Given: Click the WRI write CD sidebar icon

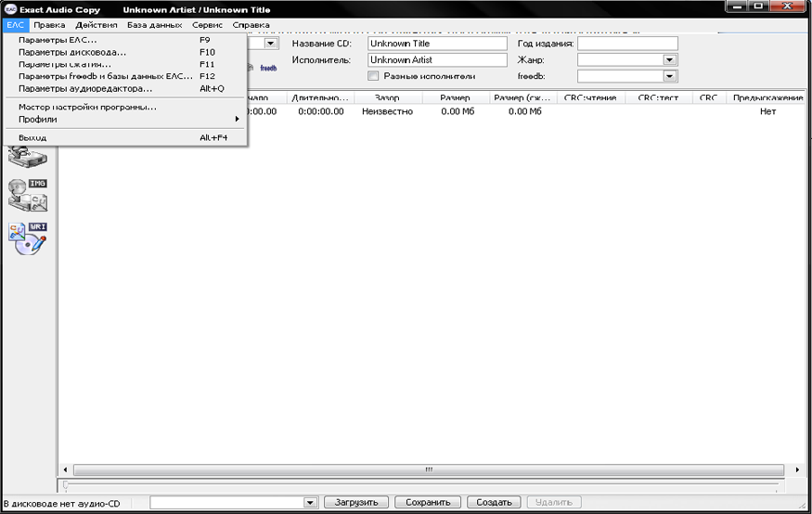Looking at the screenshot, I should 28,238.
